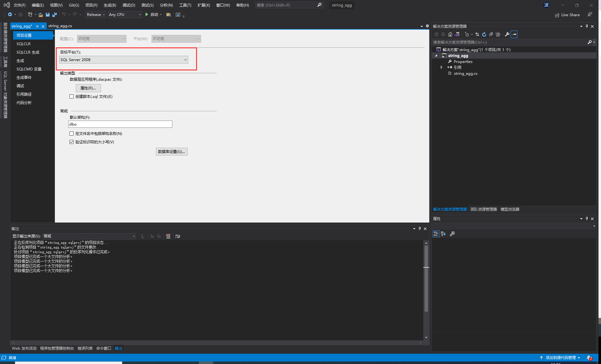Expand the 引用 references tree node

click(x=441, y=67)
